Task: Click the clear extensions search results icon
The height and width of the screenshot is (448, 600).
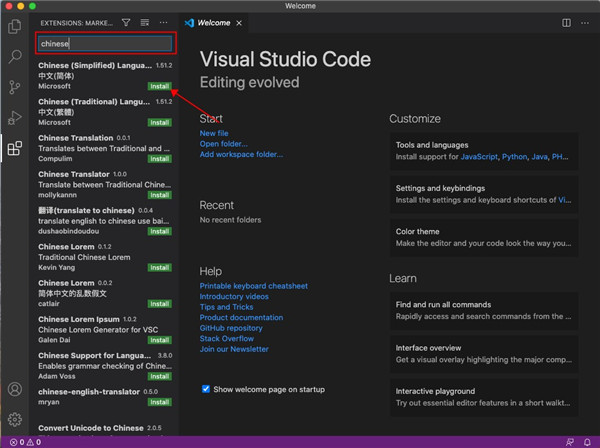Action: tap(145, 22)
